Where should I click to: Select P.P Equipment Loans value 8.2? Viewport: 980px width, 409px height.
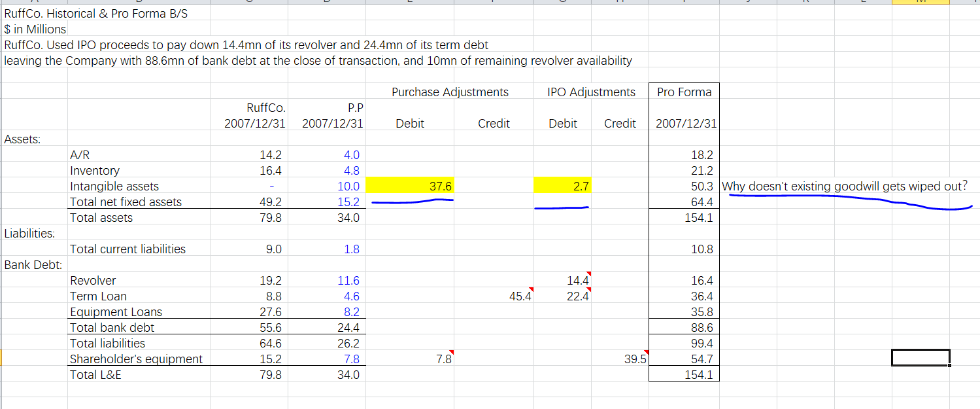tap(351, 311)
